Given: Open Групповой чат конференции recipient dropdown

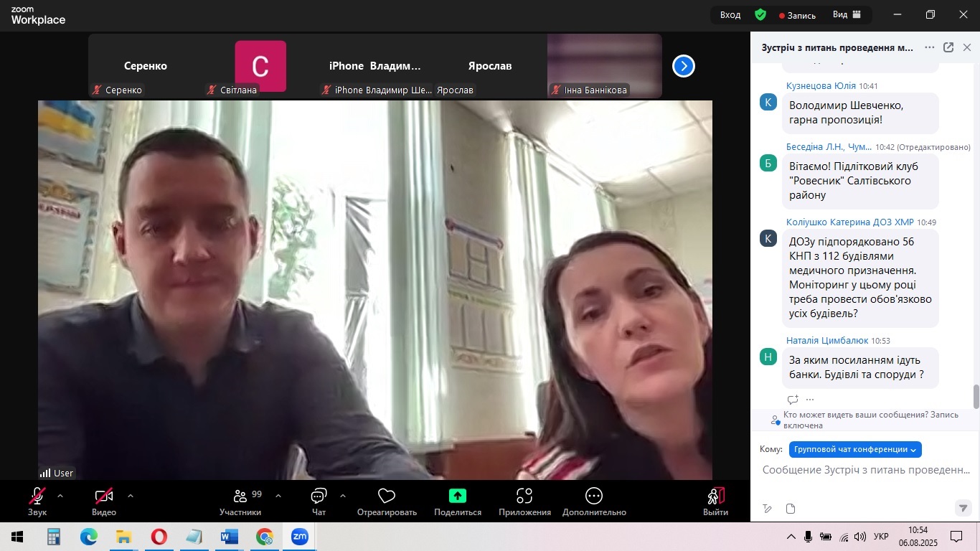Looking at the screenshot, I should [x=854, y=449].
